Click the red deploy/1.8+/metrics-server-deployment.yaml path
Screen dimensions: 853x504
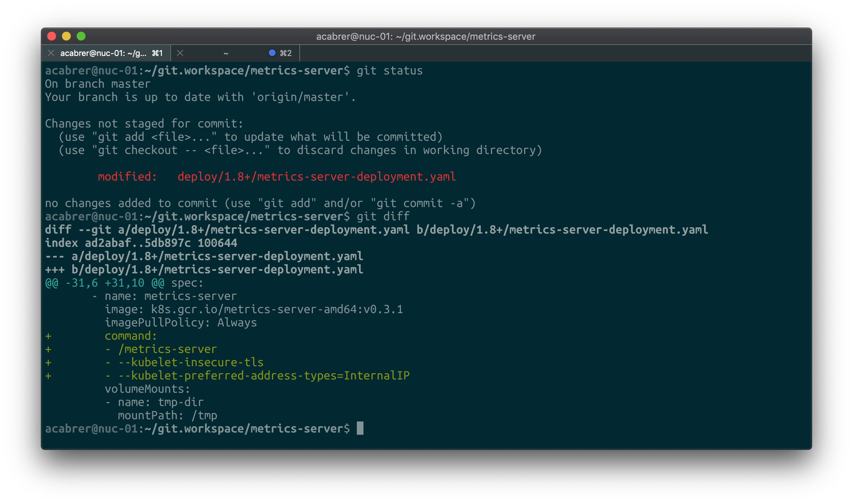[317, 176]
